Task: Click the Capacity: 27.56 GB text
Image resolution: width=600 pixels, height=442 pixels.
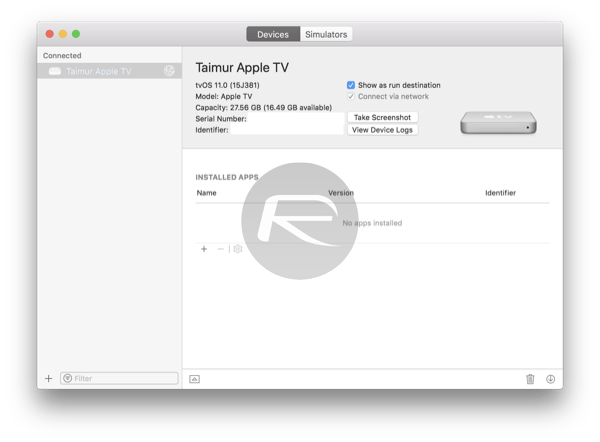Action: pos(264,108)
